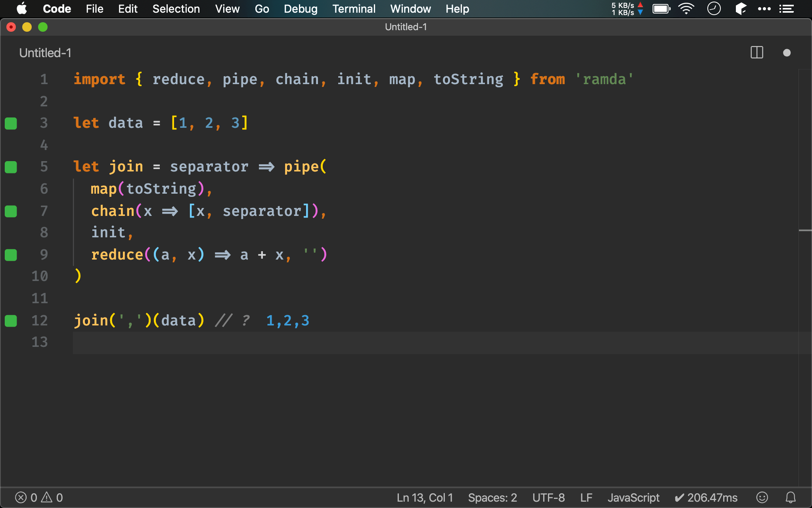Click line number 1 in gutter

point(44,79)
